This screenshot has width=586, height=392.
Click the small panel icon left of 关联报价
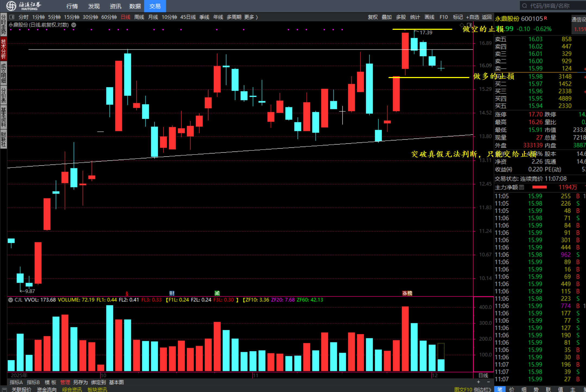coord(5,389)
